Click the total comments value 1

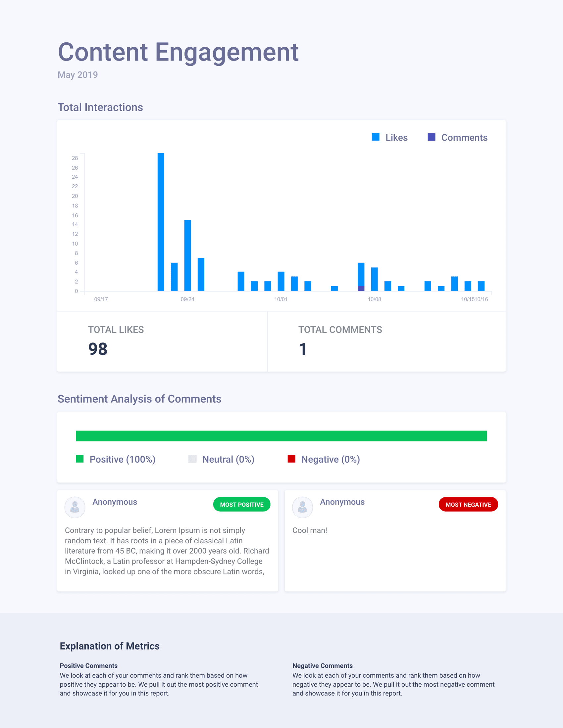[303, 349]
